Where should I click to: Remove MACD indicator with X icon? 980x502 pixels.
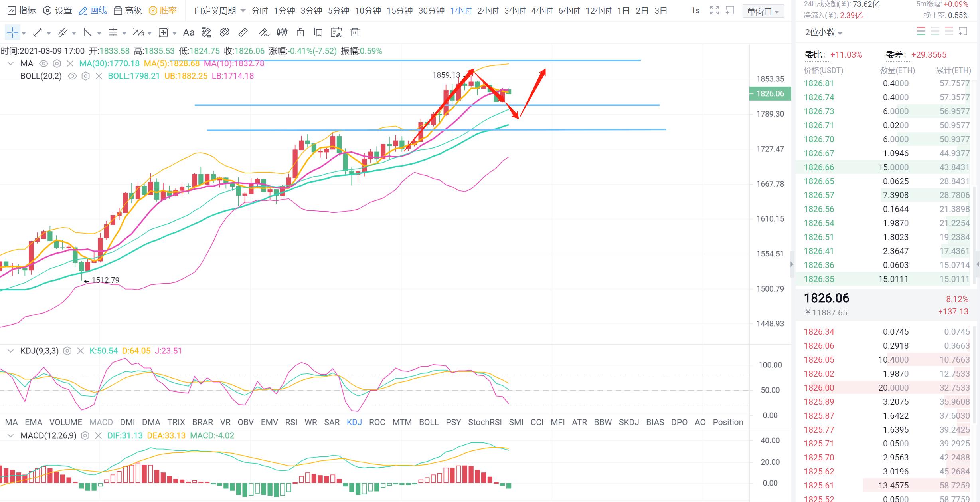pos(98,436)
